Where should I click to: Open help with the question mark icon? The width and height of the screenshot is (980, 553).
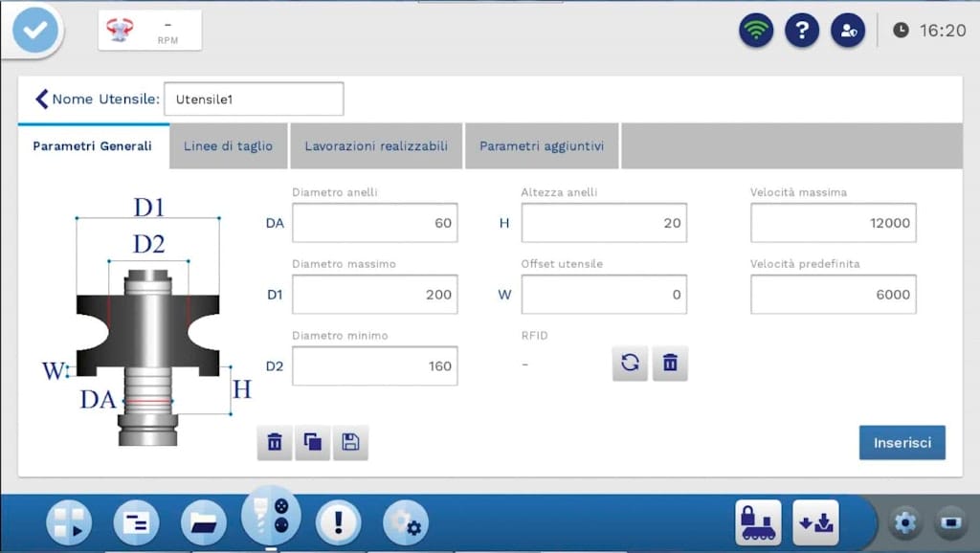tap(802, 31)
